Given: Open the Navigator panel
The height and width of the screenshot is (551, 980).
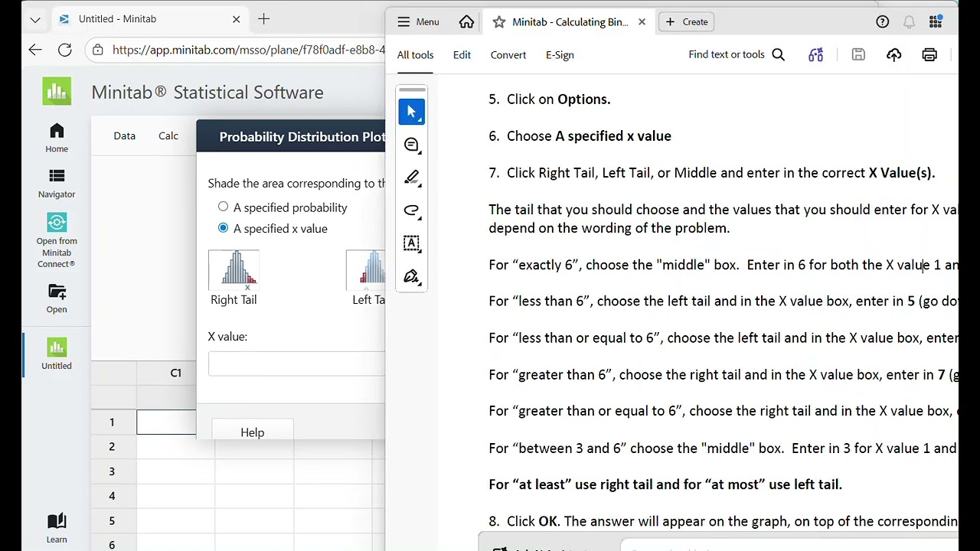Looking at the screenshot, I should [x=57, y=184].
